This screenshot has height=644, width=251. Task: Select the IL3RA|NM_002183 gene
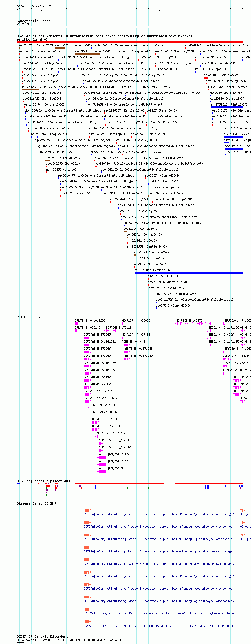pyautogui.click(x=104, y=419)
